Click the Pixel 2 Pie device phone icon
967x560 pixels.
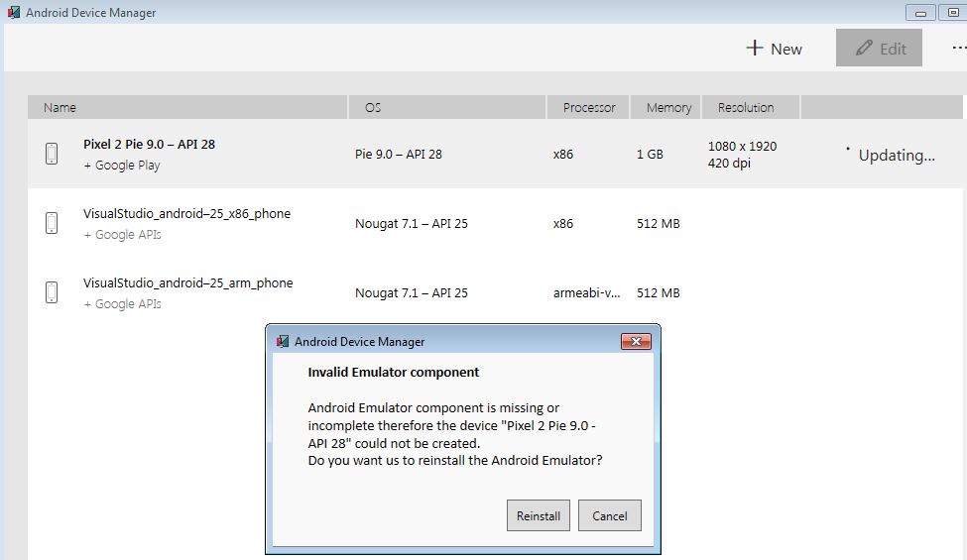point(52,154)
